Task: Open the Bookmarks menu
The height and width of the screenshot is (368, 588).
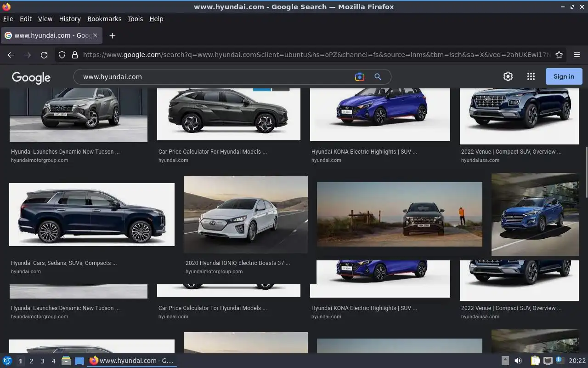Action: click(104, 19)
